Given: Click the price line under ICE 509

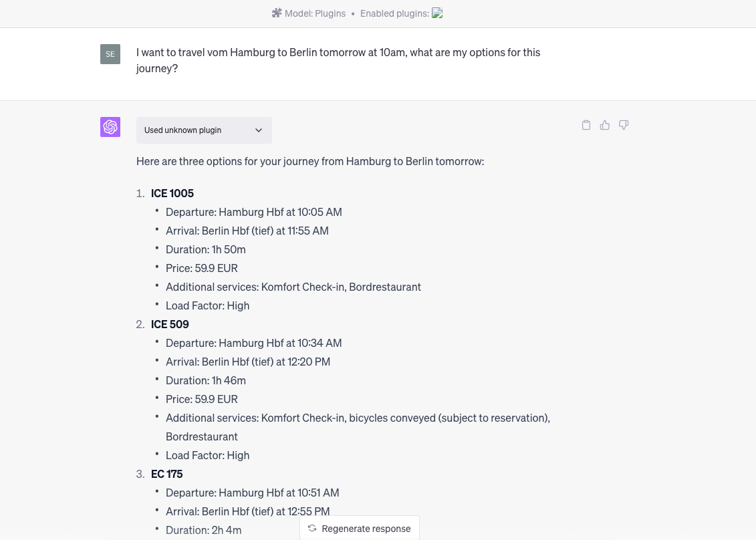Looking at the screenshot, I should 202,399.
